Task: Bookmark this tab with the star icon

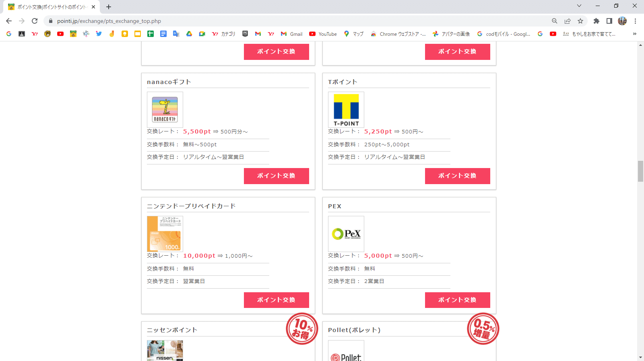Action: click(580, 21)
